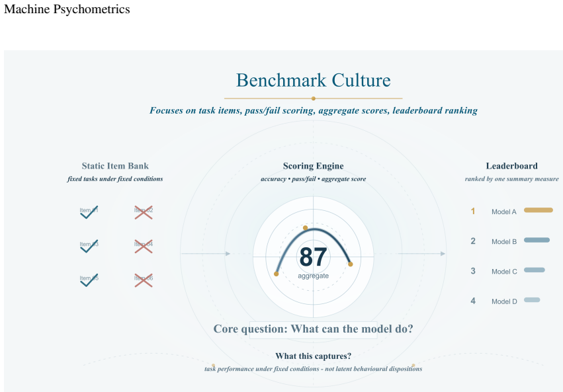The width and height of the screenshot is (563, 392).
Task: Click Model A's gold ranking bar
Action: 539,210
